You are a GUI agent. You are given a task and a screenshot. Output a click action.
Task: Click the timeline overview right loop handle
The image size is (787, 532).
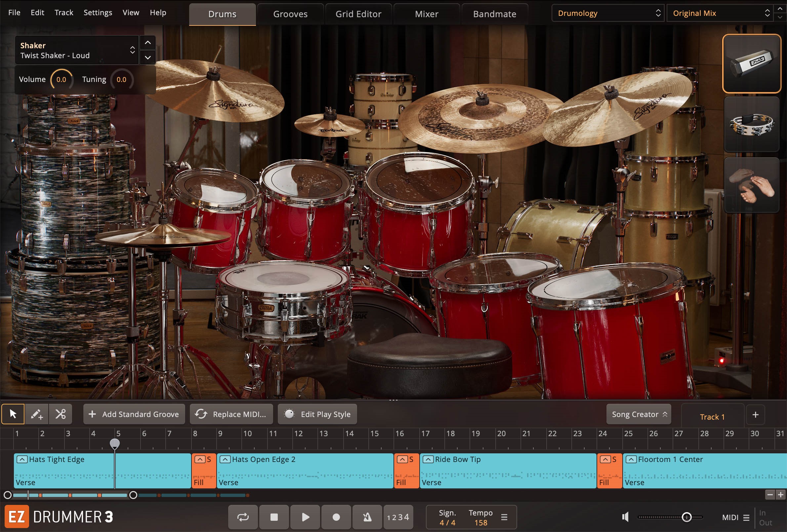133,495
